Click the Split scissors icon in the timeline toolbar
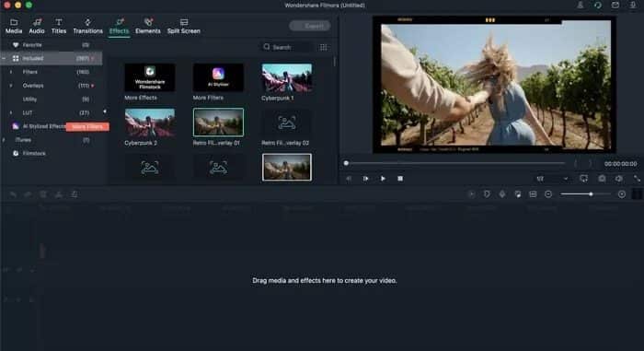Screen dimensions: 644x351 click(x=59, y=194)
